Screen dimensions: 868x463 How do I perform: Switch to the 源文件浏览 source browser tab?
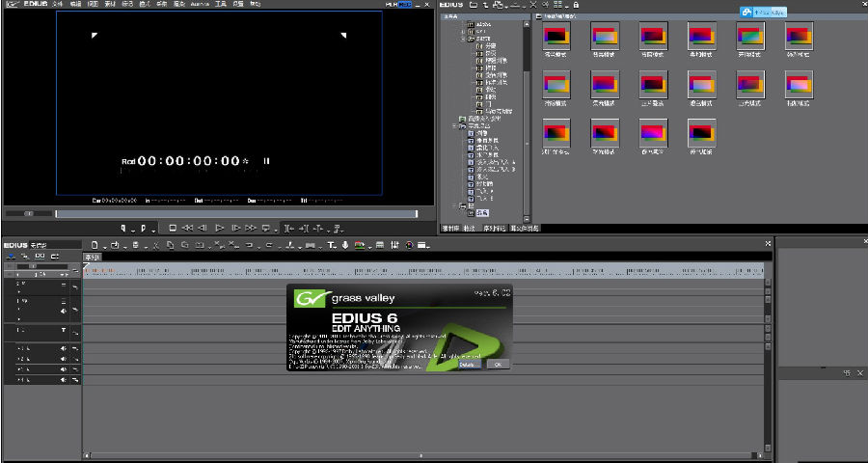(x=525, y=229)
